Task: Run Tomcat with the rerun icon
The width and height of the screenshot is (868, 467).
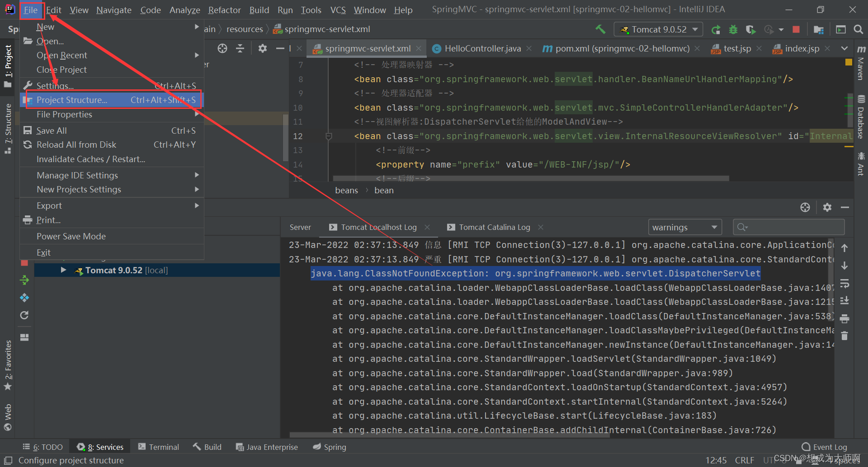Action: point(716,30)
